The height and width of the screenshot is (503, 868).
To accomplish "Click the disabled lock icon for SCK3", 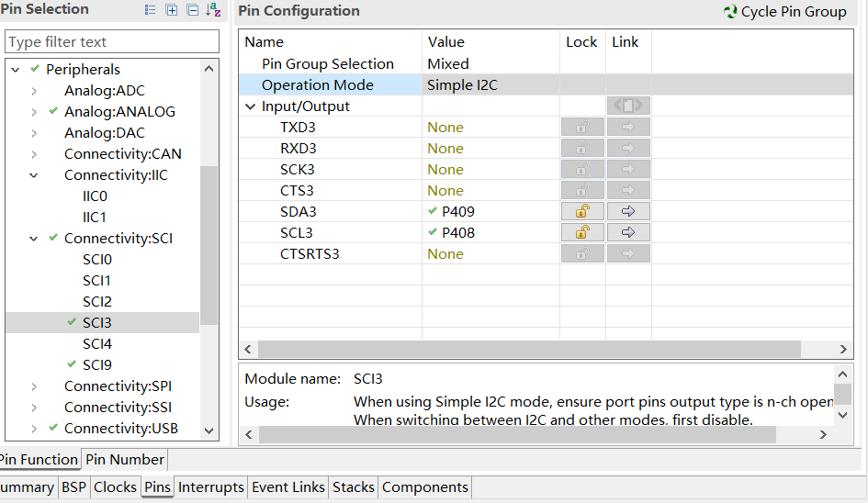I will pyautogui.click(x=582, y=169).
